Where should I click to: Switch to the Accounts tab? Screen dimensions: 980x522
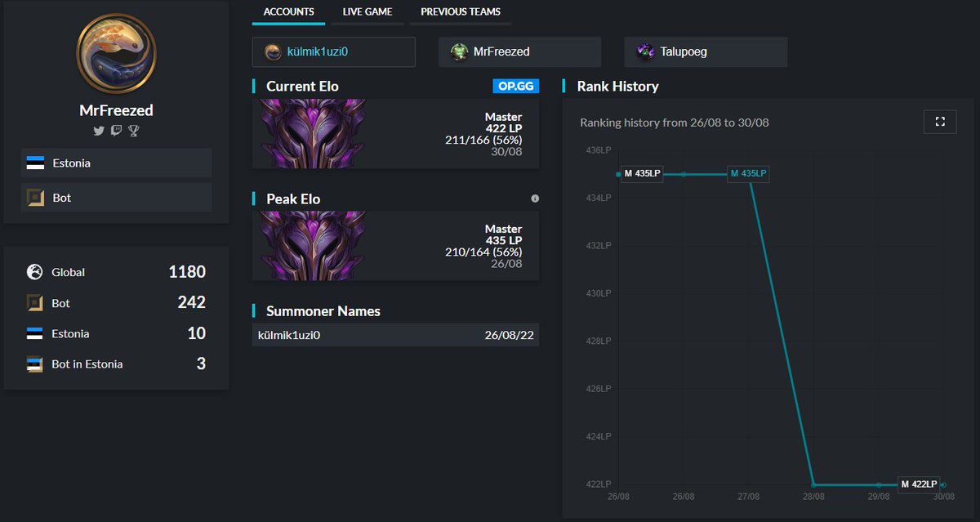[x=289, y=12]
